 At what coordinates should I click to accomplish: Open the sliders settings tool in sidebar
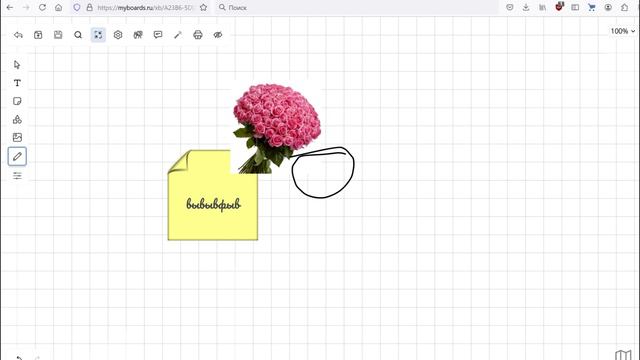tap(17, 176)
